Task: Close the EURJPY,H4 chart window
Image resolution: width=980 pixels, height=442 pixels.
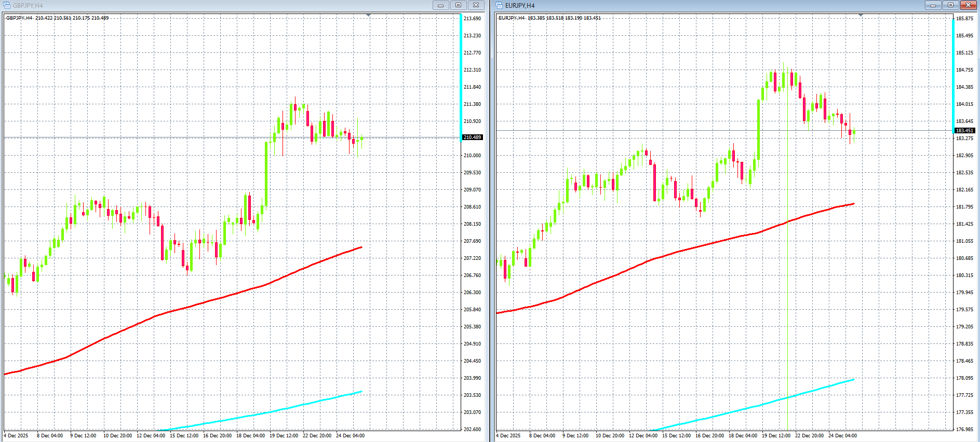Action: click(968, 5)
